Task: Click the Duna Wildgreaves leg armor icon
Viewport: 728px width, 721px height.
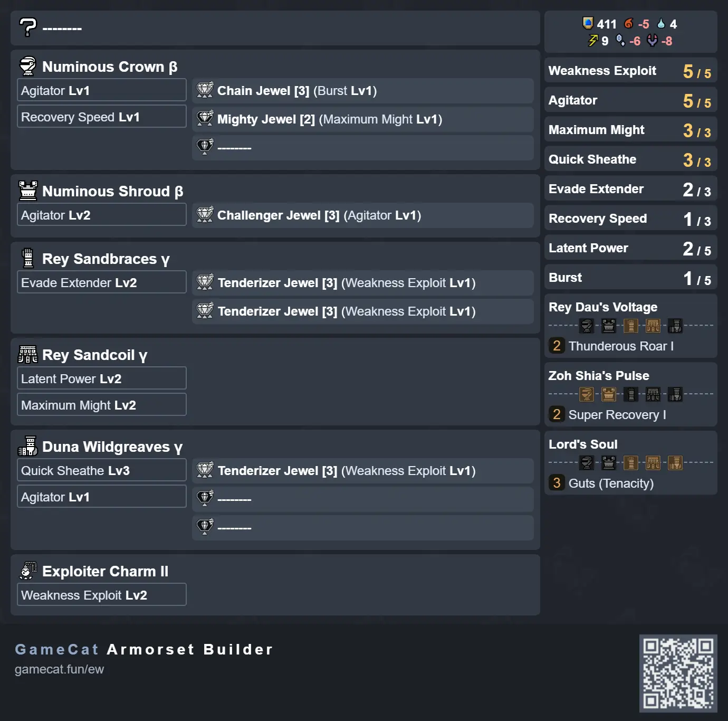Action: [x=28, y=447]
